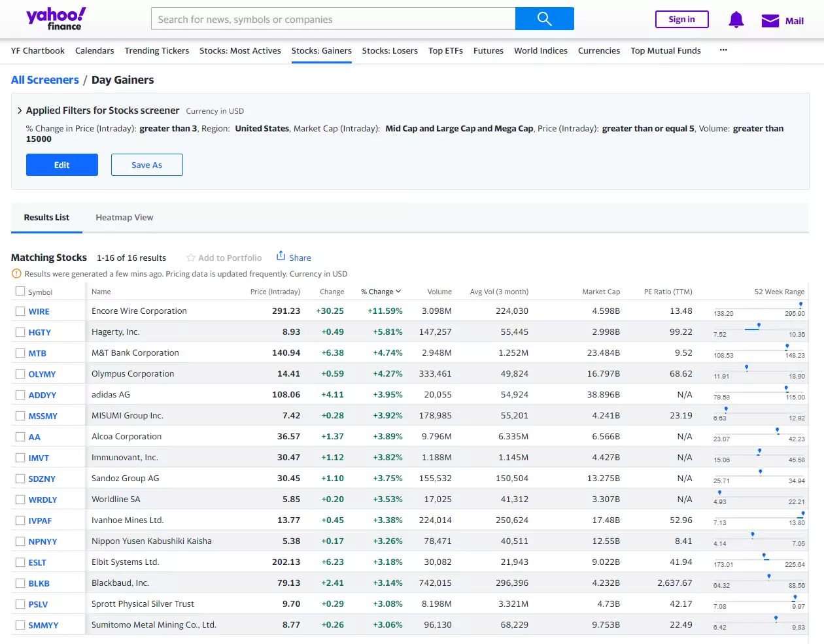Open the NPNYY ticker link

43,541
